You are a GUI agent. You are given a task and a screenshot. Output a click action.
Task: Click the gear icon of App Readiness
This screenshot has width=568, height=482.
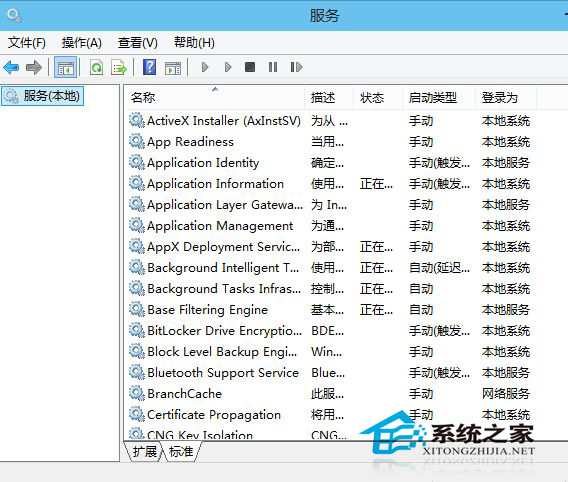point(137,141)
